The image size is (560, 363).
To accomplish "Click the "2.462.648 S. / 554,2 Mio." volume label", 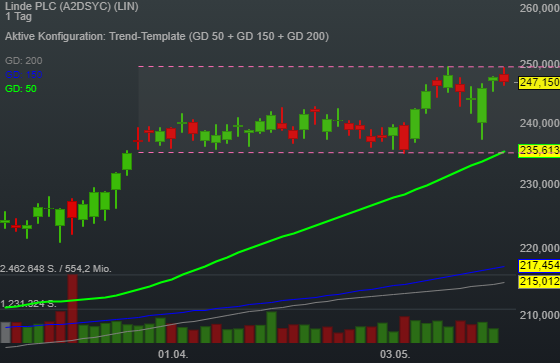I will (x=56, y=268).
